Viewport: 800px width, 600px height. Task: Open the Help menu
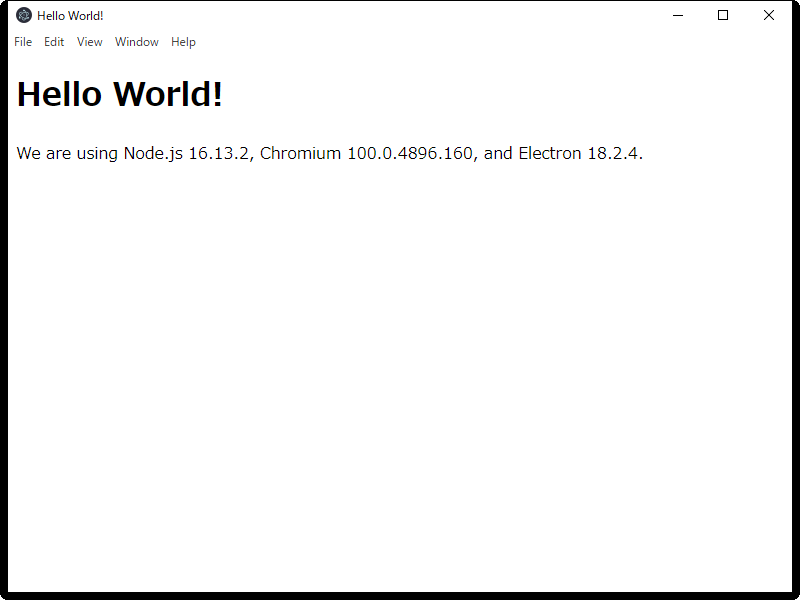tap(183, 42)
